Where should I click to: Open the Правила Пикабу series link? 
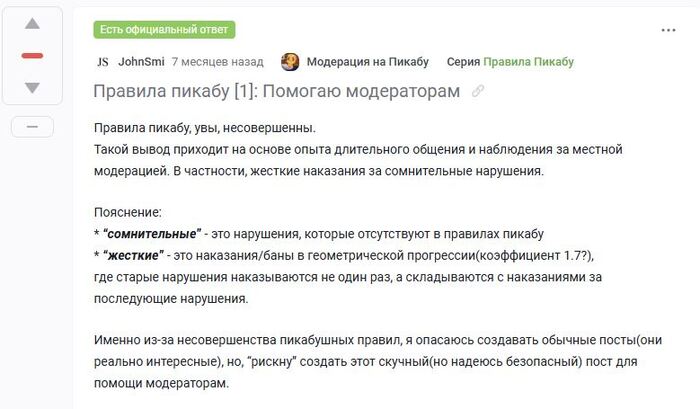point(528,62)
